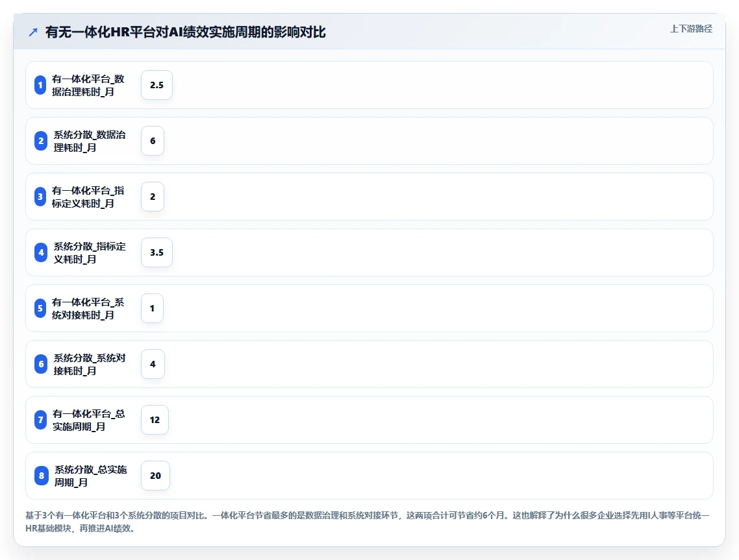Click the footnote paragraph starting 基于3个有一体化平台

pos(368,522)
